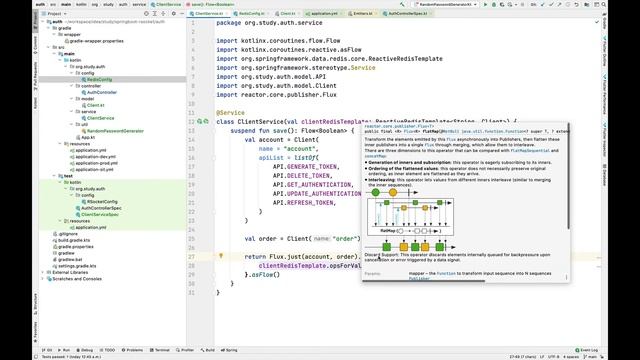Image resolution: width=640 pixels, height=360 pixels.
Task: Click the gutter bean icon on line 12
Action: point(200,121)
